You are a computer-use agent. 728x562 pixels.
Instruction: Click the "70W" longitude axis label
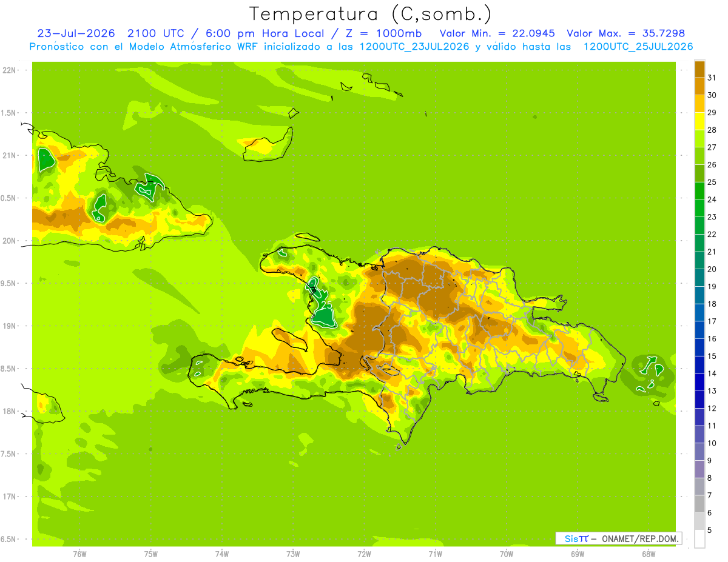tap(507, 554)
